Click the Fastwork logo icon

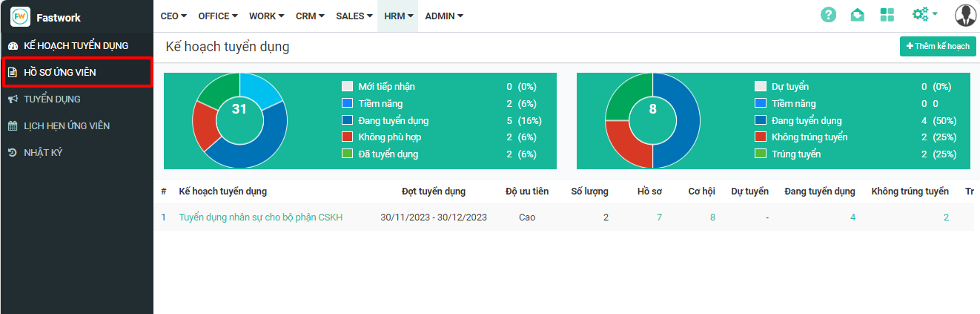[20, 16]
